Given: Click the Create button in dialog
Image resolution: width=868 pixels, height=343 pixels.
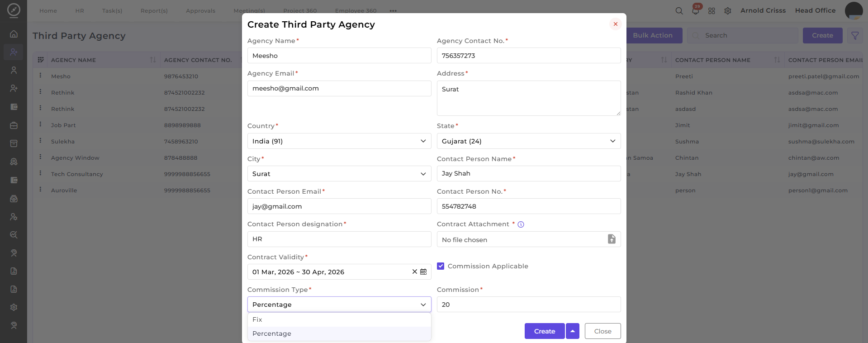Looking at the screenshot, I should point(545,331).
